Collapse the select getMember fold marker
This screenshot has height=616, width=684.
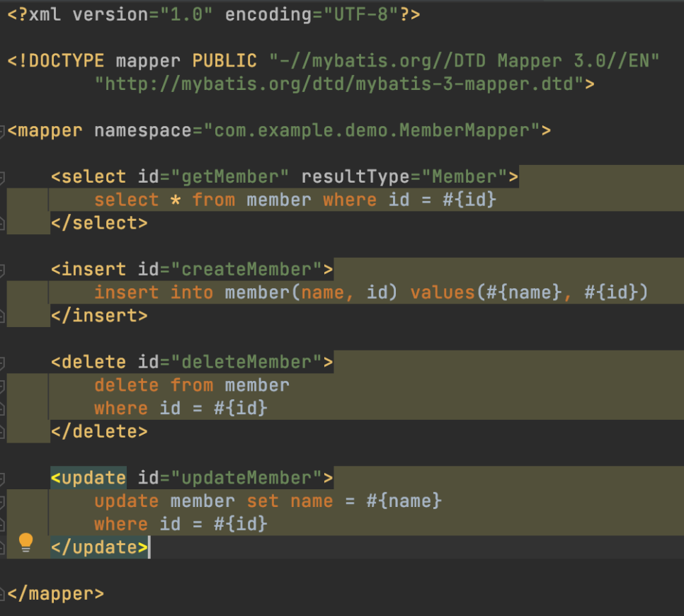coord(1,177)
